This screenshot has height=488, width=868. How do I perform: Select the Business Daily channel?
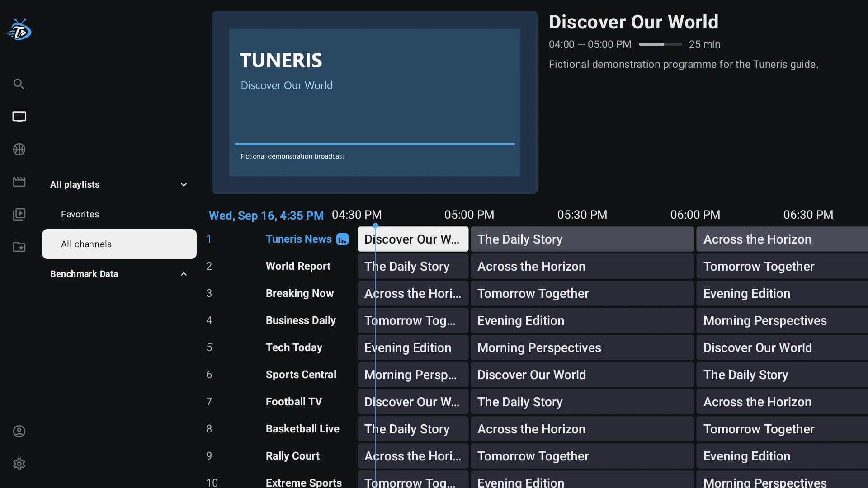point(301,320)
